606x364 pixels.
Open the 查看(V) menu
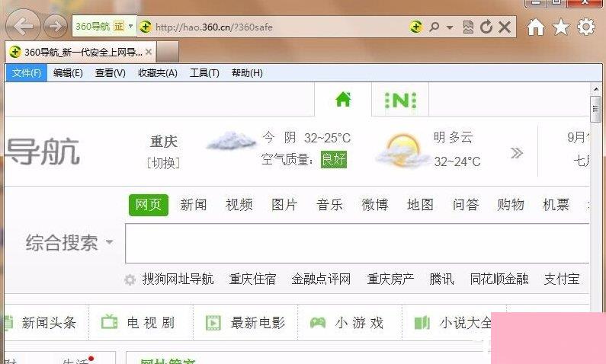click(111, 73)
